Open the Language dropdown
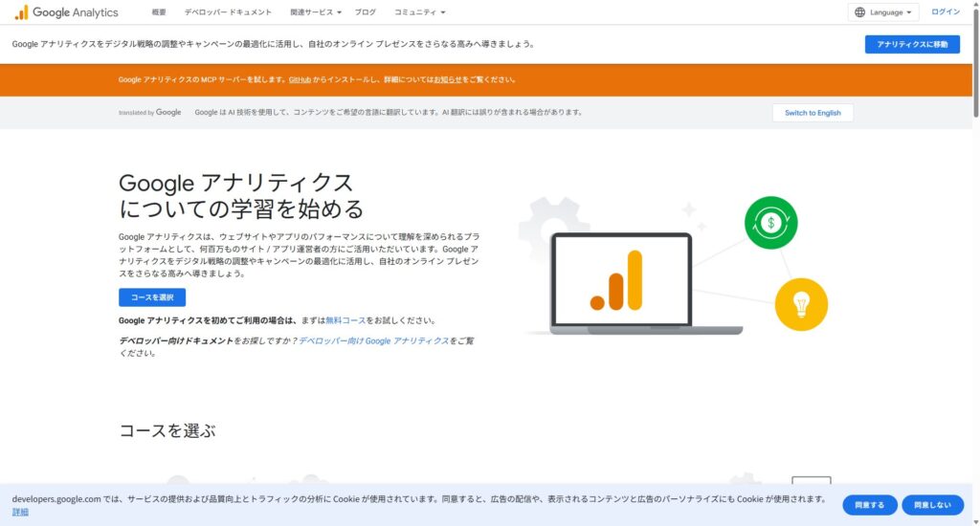Viewport: 980px width, 526px height. click(883, 12)
